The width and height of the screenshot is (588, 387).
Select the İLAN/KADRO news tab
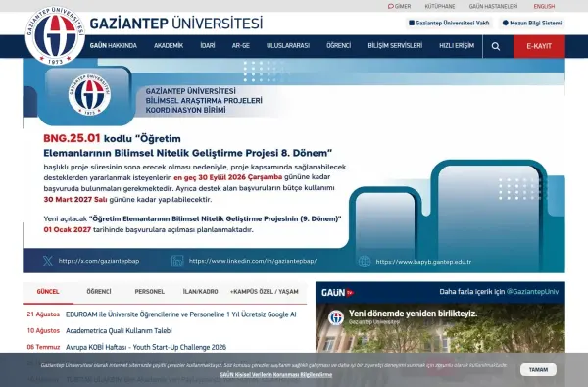click(x=200, y=292)
